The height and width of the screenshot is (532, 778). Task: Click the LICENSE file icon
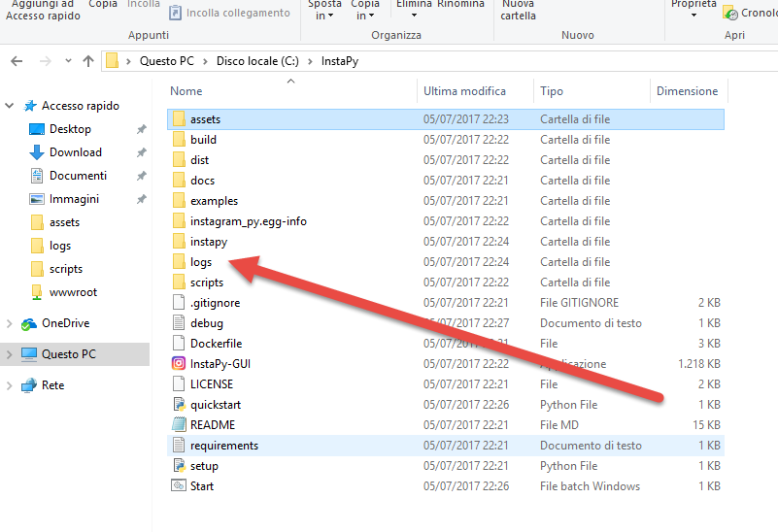(179, 383)
